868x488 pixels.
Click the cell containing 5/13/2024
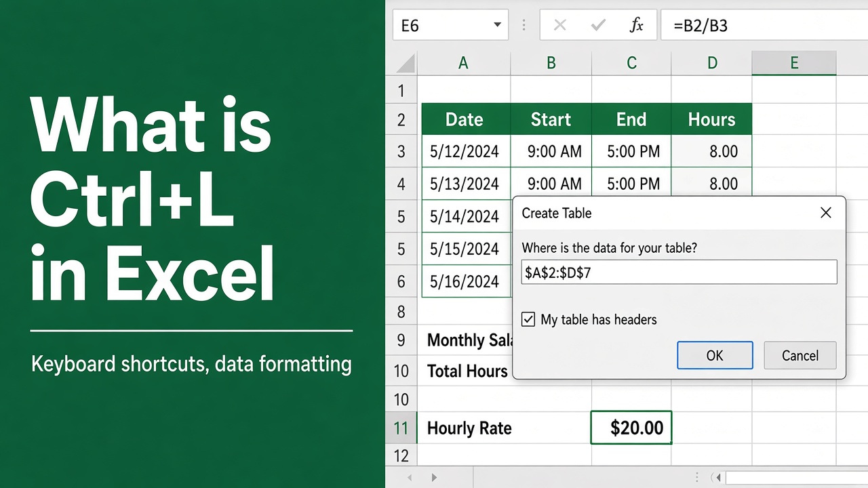[465, 184]
